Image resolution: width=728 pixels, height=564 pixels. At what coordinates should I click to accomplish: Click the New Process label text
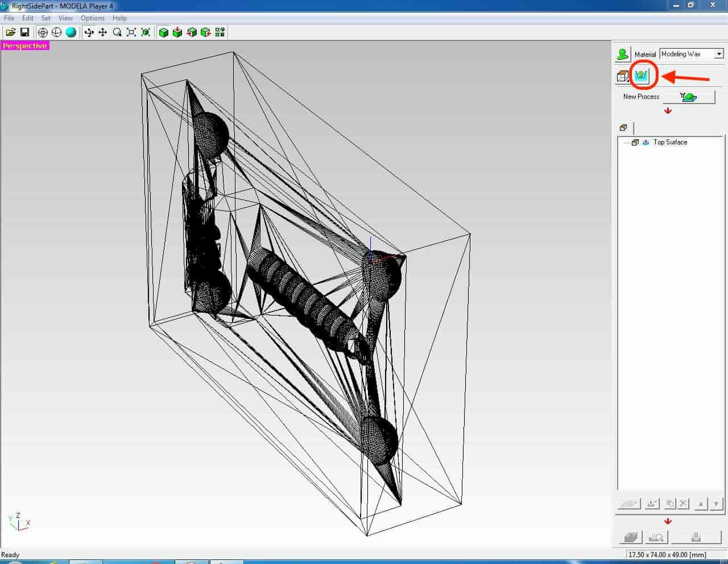[x=641, y=97]
